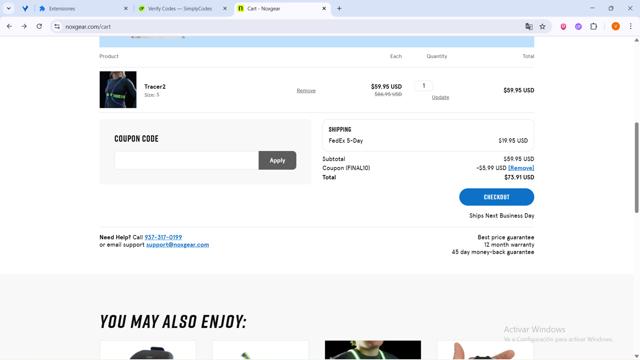The height and width of the screenshot is (360, 640).
Task: Click the Tracer2 quantity field
Action: coord(424,86)
